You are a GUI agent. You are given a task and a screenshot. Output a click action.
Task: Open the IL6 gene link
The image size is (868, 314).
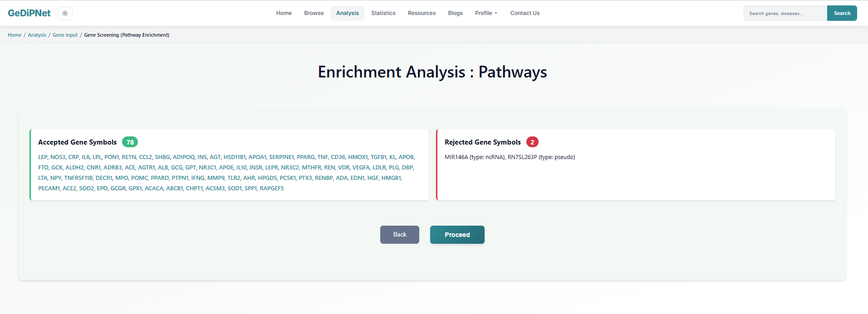[x=86, y=157]
